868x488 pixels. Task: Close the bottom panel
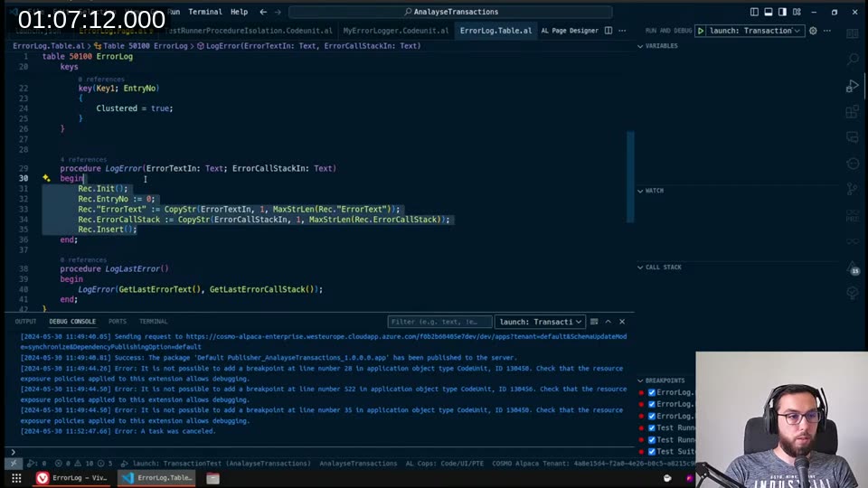click(622, 322)
